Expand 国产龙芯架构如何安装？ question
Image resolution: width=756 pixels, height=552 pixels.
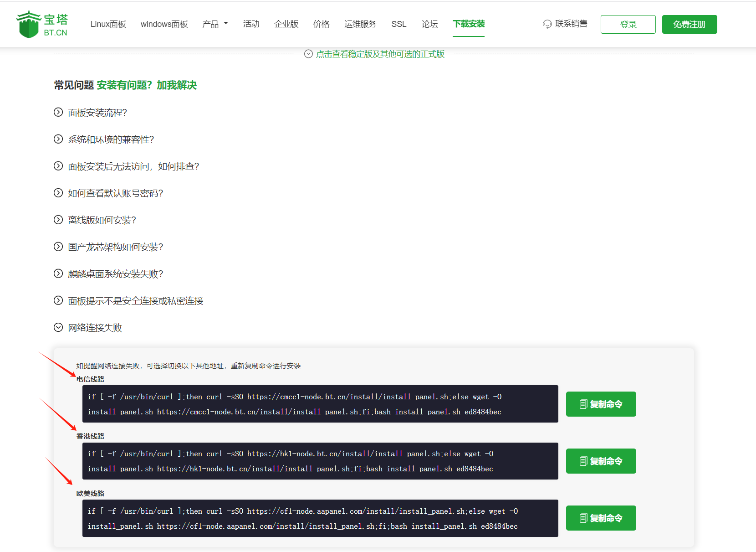click(x=115, y=247)
